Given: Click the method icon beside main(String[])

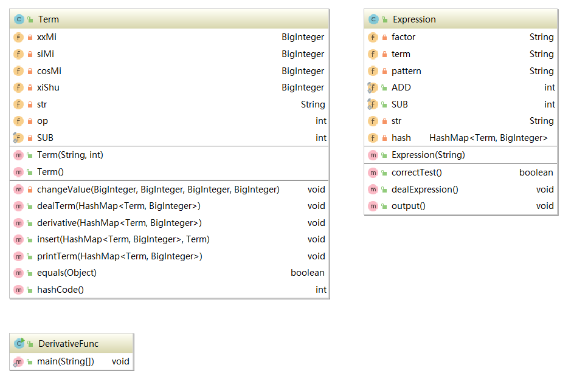Looking at the screenshot, I should pyautogui.click(x=19, y=362).
